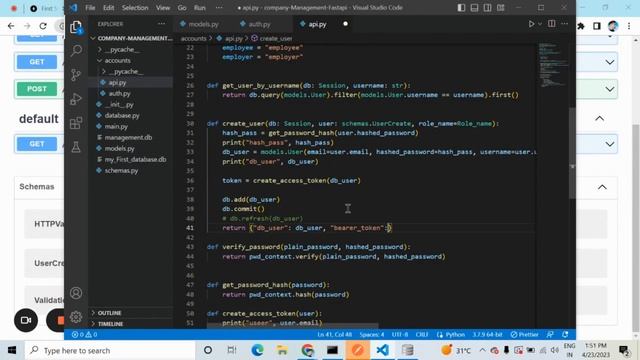This screenshot has width=640, height=360.
Task: Open the Manage gear in activity bar
Action: click(76, 317)
